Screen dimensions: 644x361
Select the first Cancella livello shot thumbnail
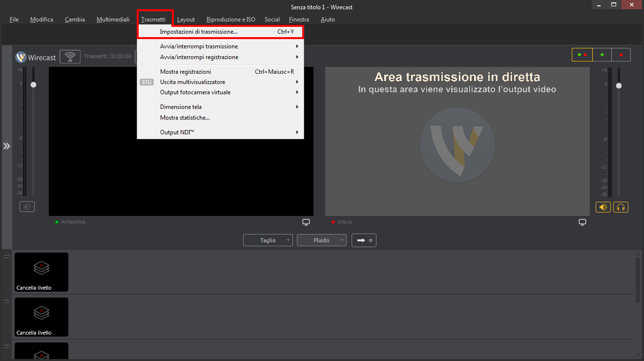pyautogui.click(x=42, y=272)
